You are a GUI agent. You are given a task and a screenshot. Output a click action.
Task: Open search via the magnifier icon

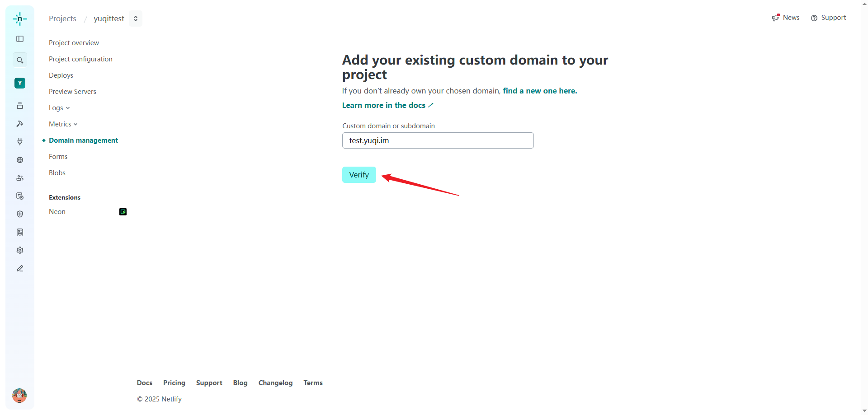tap(20, 60)
